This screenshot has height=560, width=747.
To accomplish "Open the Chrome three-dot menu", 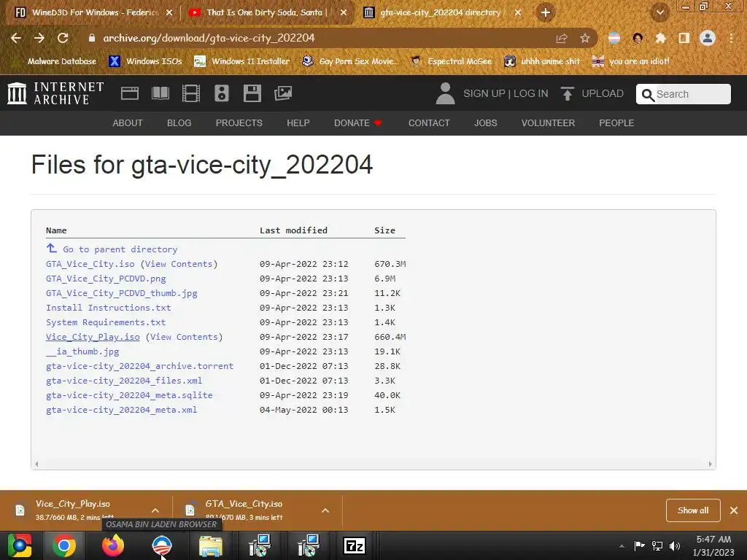I will pyautogui.click(x=731, y=38).
